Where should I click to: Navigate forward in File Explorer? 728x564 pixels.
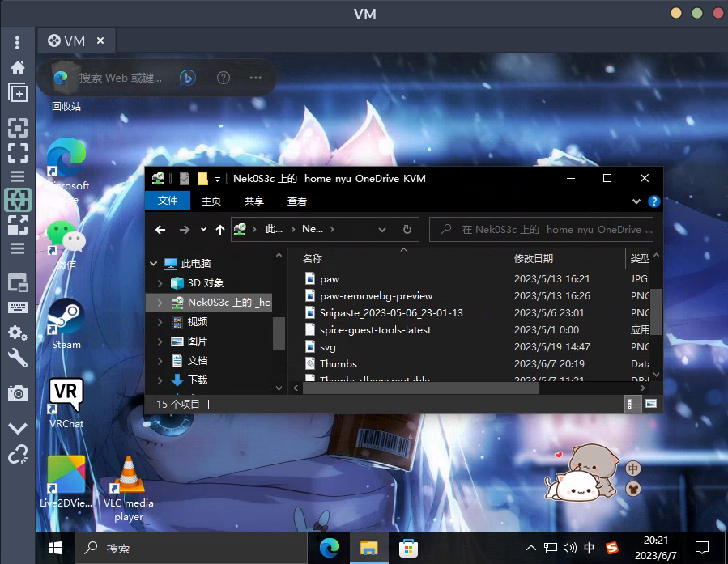click(x=185, y=230)
